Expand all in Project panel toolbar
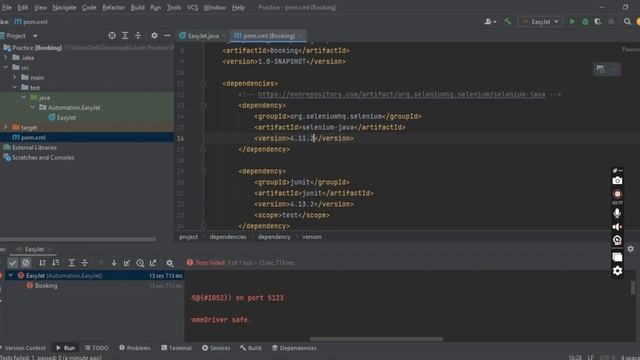 (x=125, y=36)
